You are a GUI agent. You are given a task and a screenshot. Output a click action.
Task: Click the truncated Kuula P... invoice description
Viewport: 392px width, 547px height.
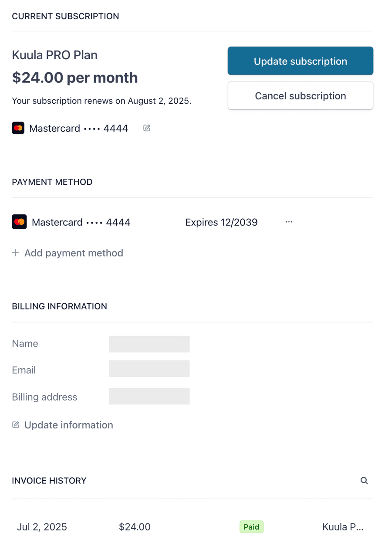343,527
